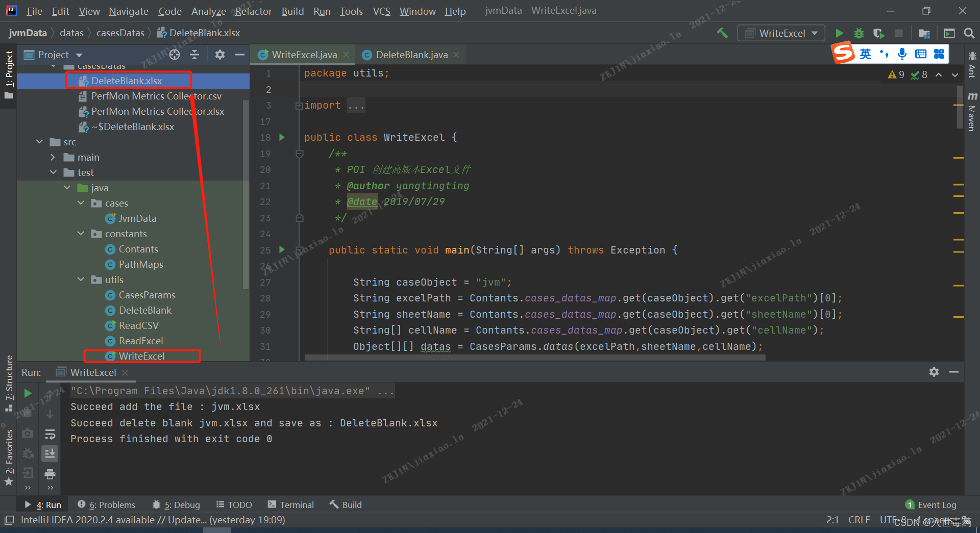Open run configuration WriteExcel dropdown
Viewport: 980px width, 533px height.
[x=781, y=33]
